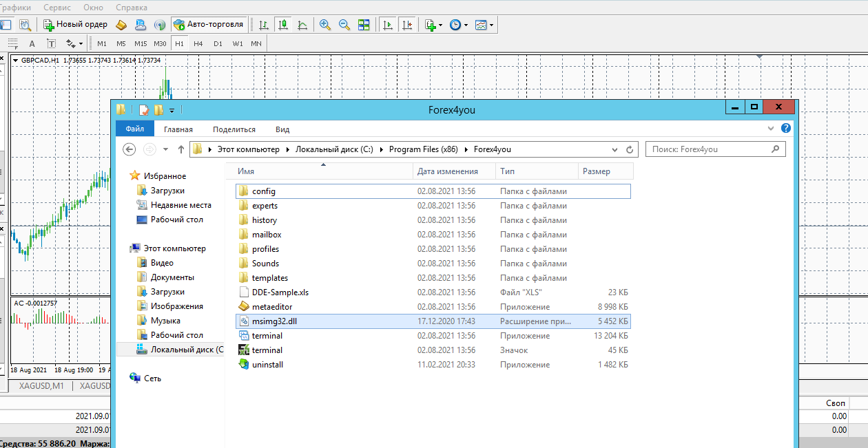The width and height of the screenshot is (868, 448).
Task: Open the Сервис menu
Action: coord(57,8)
